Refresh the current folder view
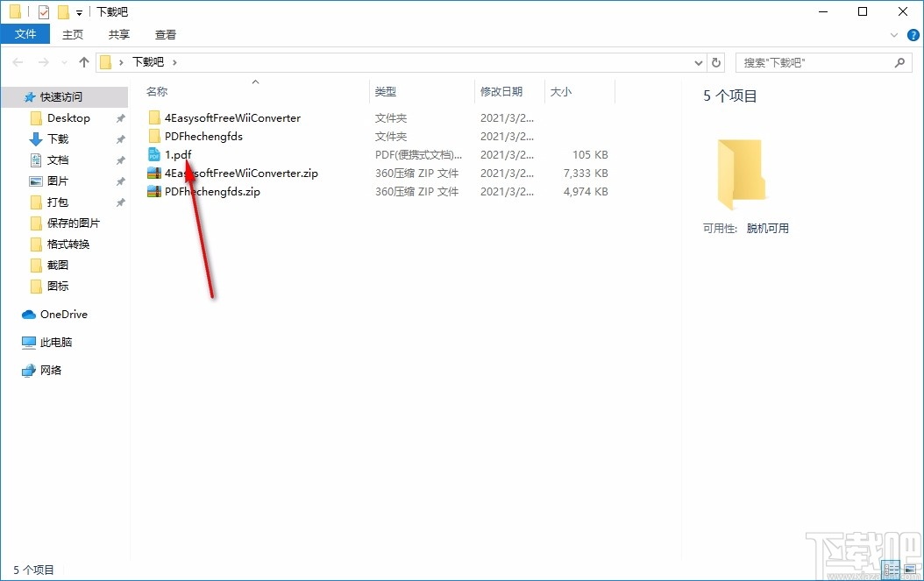The width and height of the screenshot is (924, 581). [717, 61]
